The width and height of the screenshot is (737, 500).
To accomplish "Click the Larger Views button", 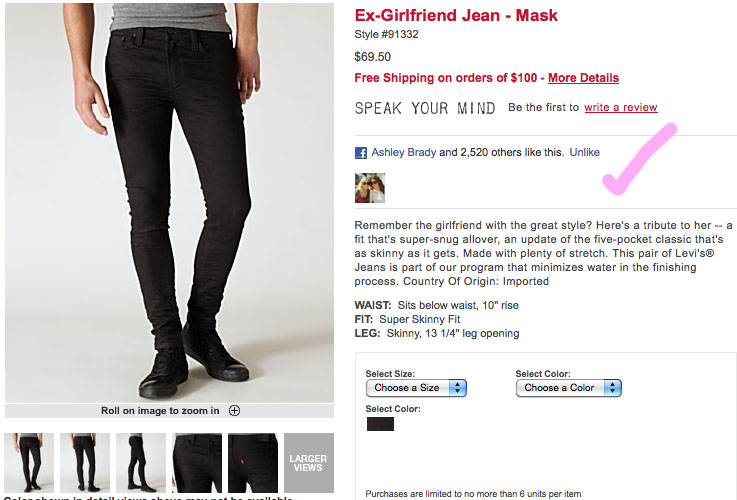I will point(309,463).
